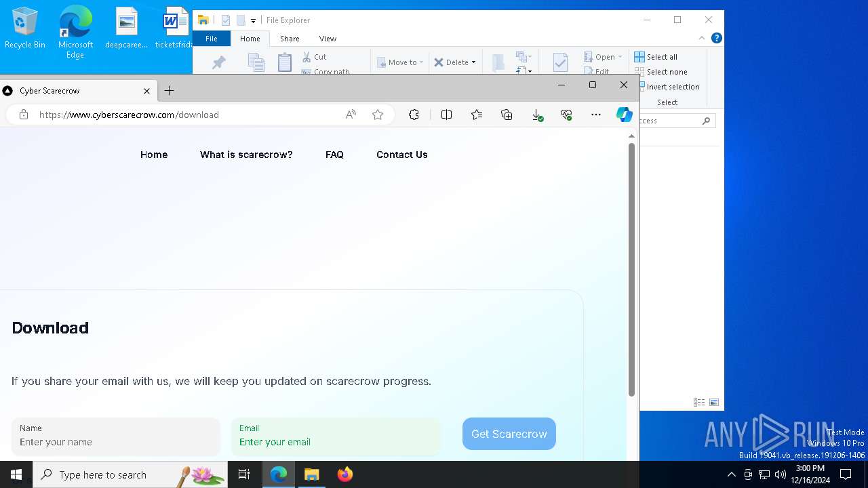Open the Extensions puzzle icon in Edge
Image resolution: width=868 pixels, height=488 pixels.
[414, 115]
